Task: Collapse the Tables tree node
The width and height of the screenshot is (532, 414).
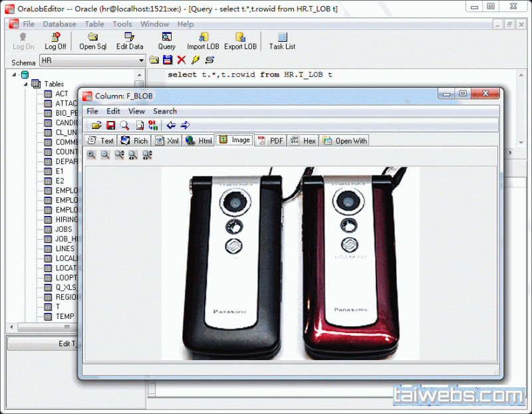Action: coord(26,84)
